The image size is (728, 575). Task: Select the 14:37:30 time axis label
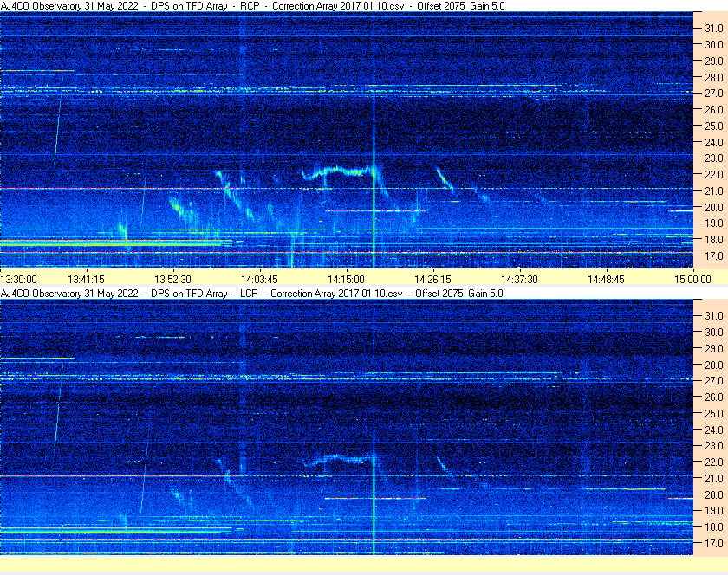(x=519, y=280)
